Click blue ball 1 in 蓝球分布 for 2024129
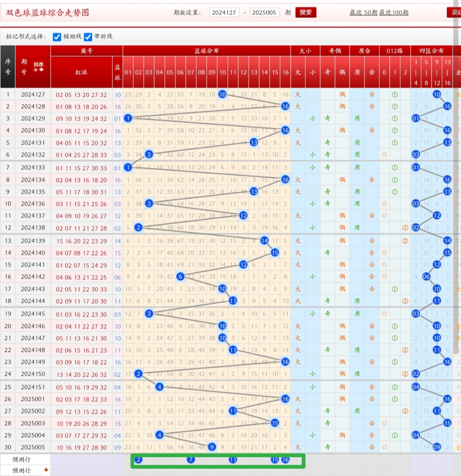This screenshot has width=461, height=476. pyautogui.click(x=128, y=119)
